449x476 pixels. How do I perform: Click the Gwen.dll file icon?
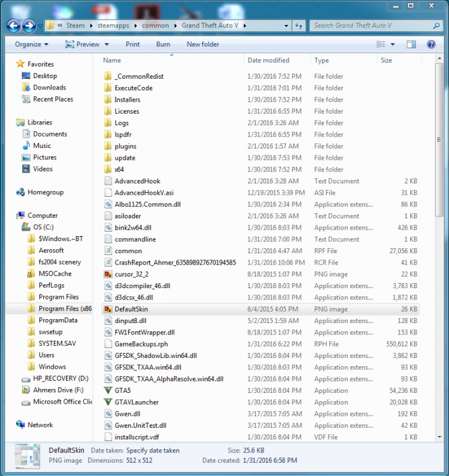108,413
